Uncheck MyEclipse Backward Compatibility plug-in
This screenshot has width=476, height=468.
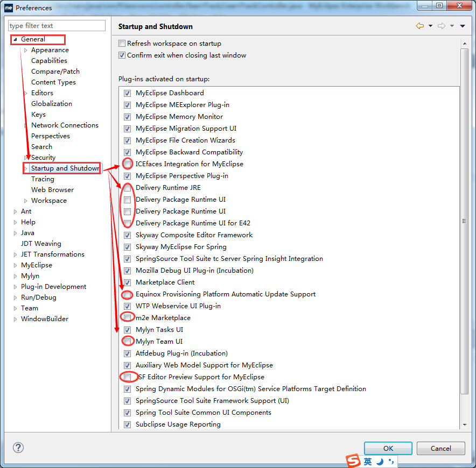pyautogui.click(x=128, y=152)
